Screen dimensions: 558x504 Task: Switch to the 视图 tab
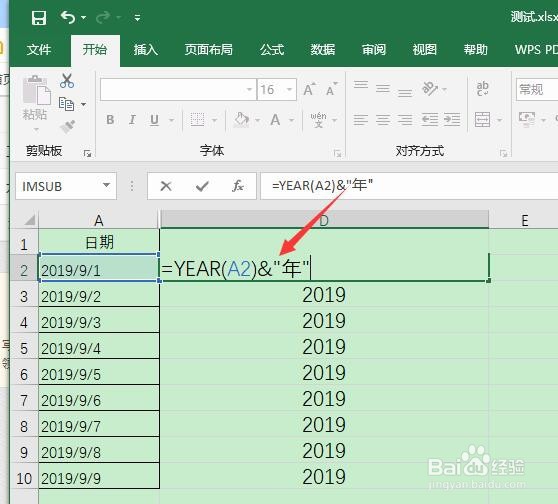424,49
